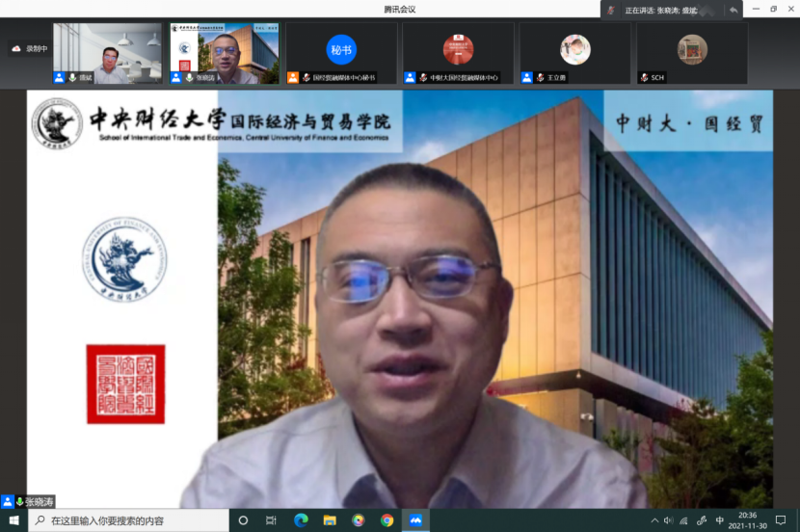Select the SCH participant video tile
This screenshot has height=532, width=800.
click(692, 53)
